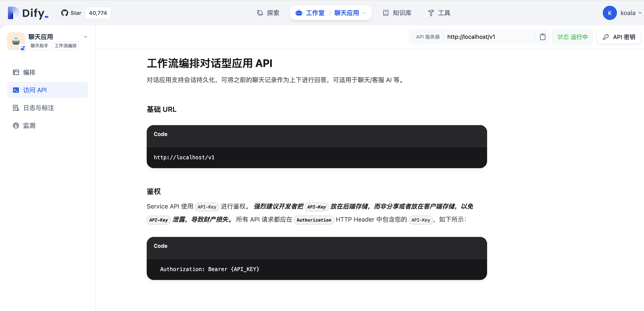This screenshot has height=311, width=644.
Task: Click the Dify logo
Action: pyautogui.click(x=28, y=13)
